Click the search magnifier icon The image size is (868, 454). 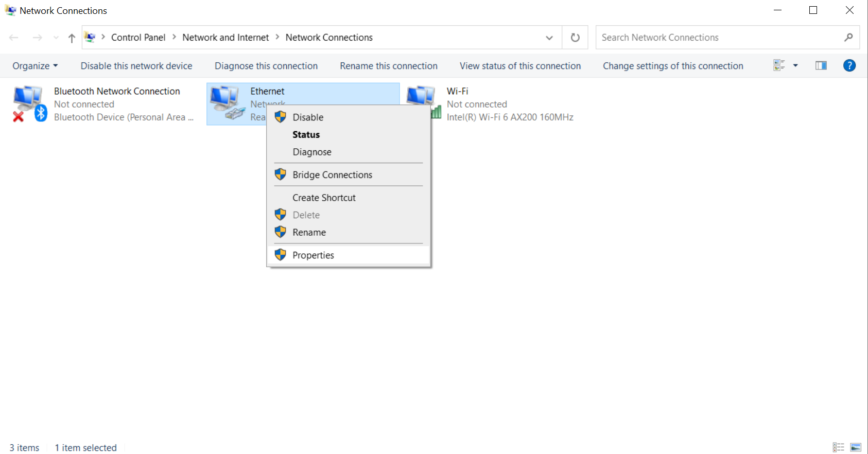(848, 38)
